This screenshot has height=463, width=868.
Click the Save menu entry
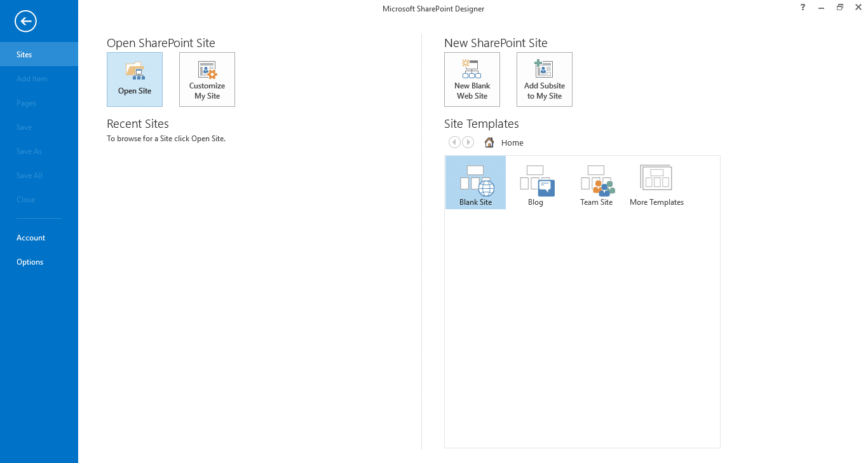[x=39, y=127]
